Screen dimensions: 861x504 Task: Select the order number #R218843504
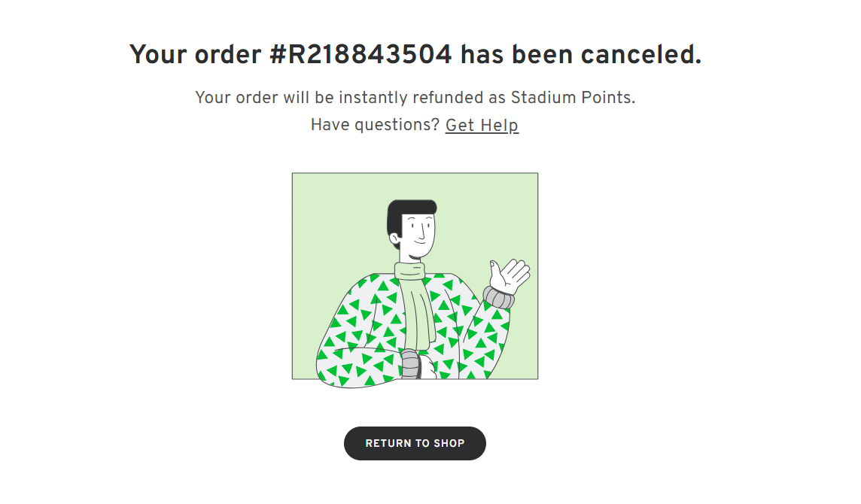coord(361,54)
